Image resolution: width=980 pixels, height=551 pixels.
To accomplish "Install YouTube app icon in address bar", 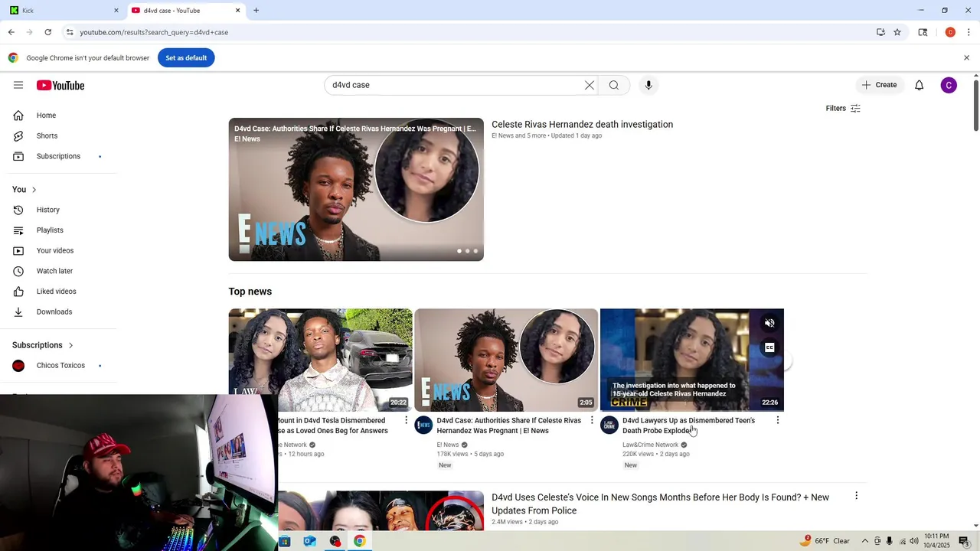I will coord(880,32).
